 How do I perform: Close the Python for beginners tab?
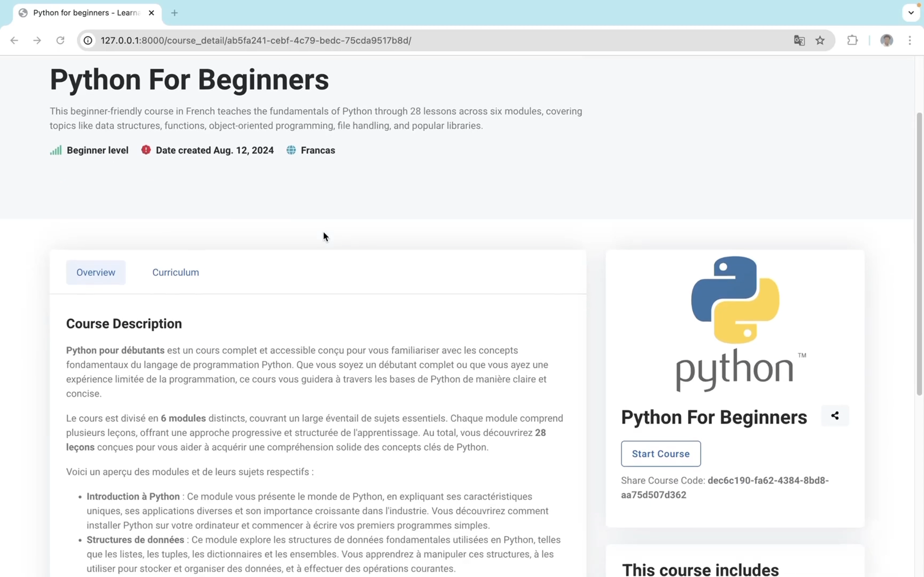[x=151, y=13]
